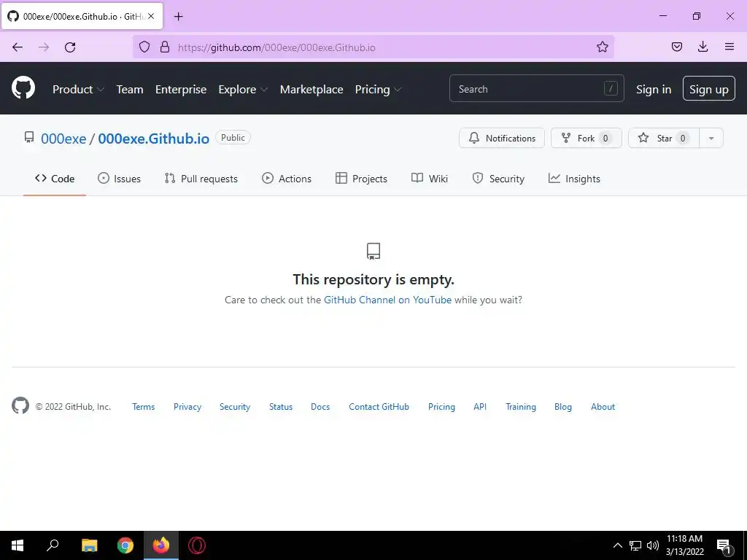Image resolution: width=747 pixels, height=560 pixels.
Task: Click the GitHub footer logo
Action: [20, 405]
